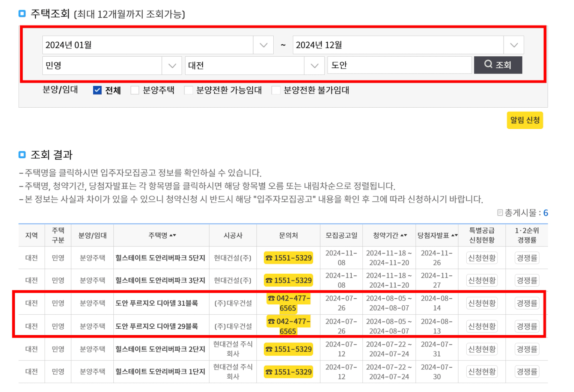Click phone number for 도안 푸르지오 디아델 29블록
Screen dimensions: 574x392
tap(288, 326)
